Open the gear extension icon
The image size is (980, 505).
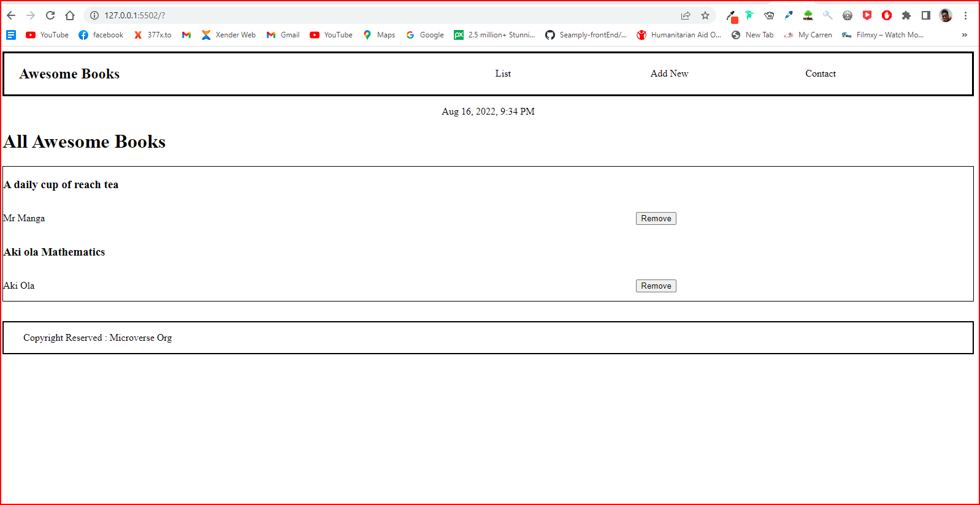click(x=848, y=15)
